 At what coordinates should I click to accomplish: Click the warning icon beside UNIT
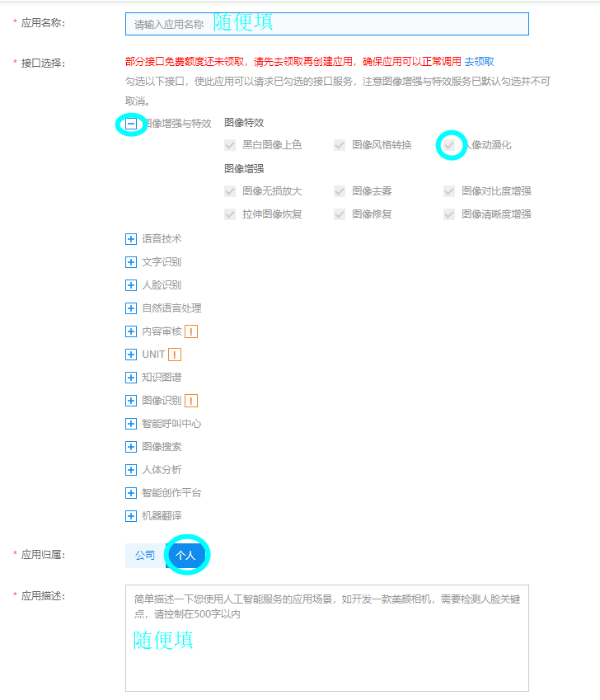pyautogui.click(x=175, y=355)
